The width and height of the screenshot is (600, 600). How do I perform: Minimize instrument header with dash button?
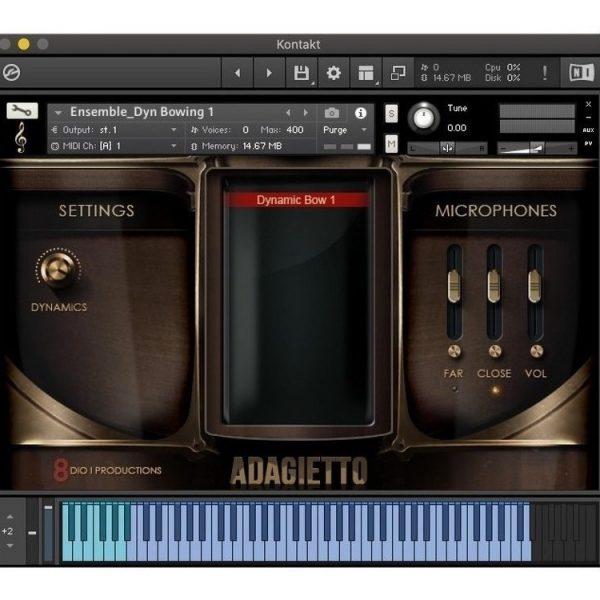coord(589,117)
